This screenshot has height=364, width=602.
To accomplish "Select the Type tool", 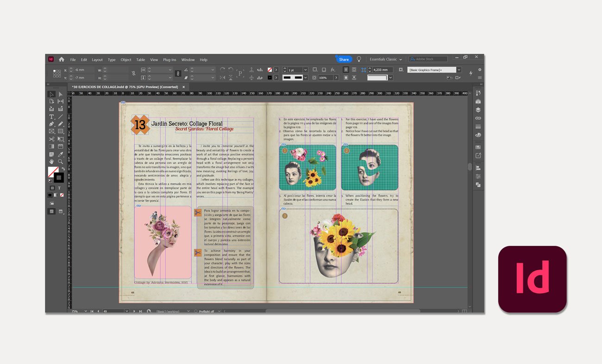I will 52,117.
